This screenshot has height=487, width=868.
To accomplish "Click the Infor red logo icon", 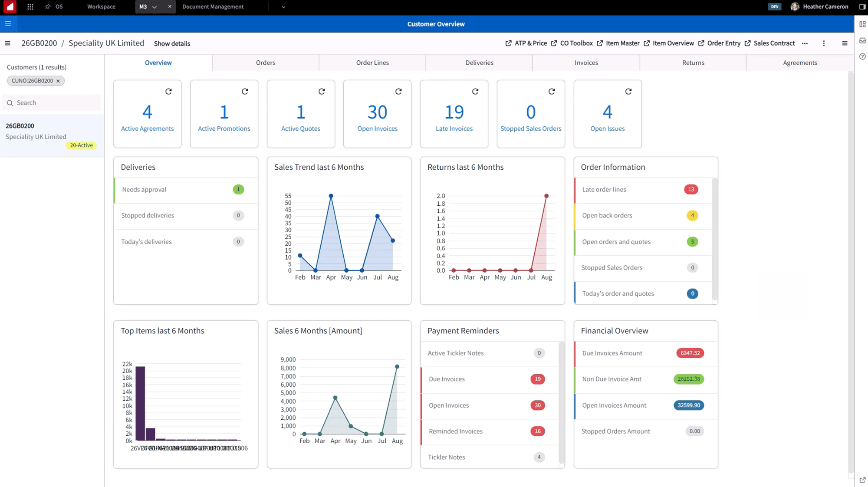I will [9, 7].
